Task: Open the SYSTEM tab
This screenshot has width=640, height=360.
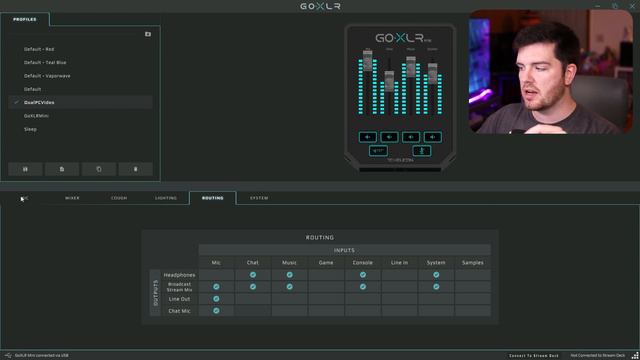Action: (x=259, y=198)
